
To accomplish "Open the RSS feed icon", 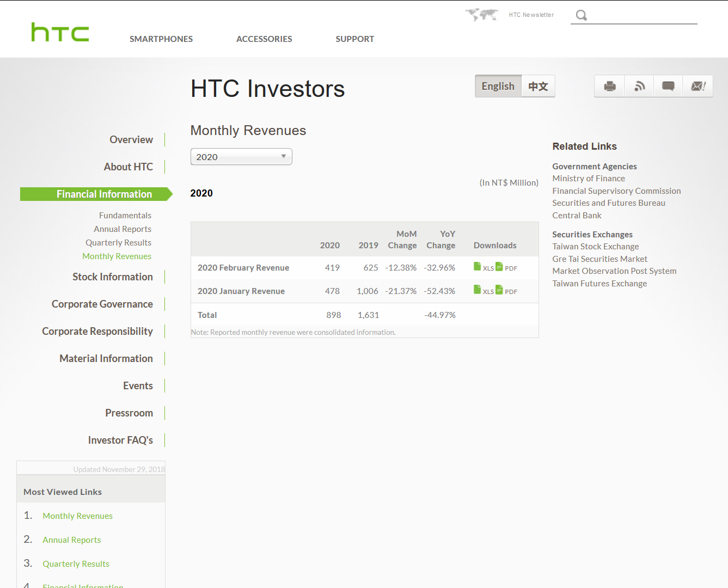I will coord(639,86).
